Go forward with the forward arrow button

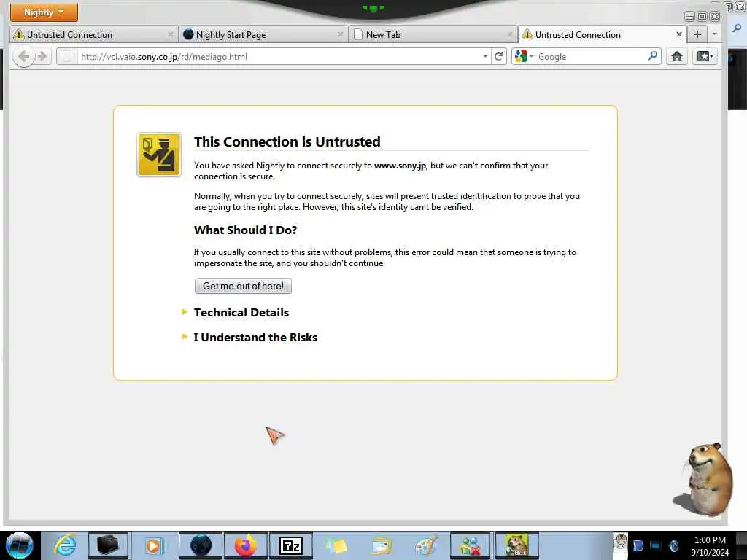(x=42, y=57)
